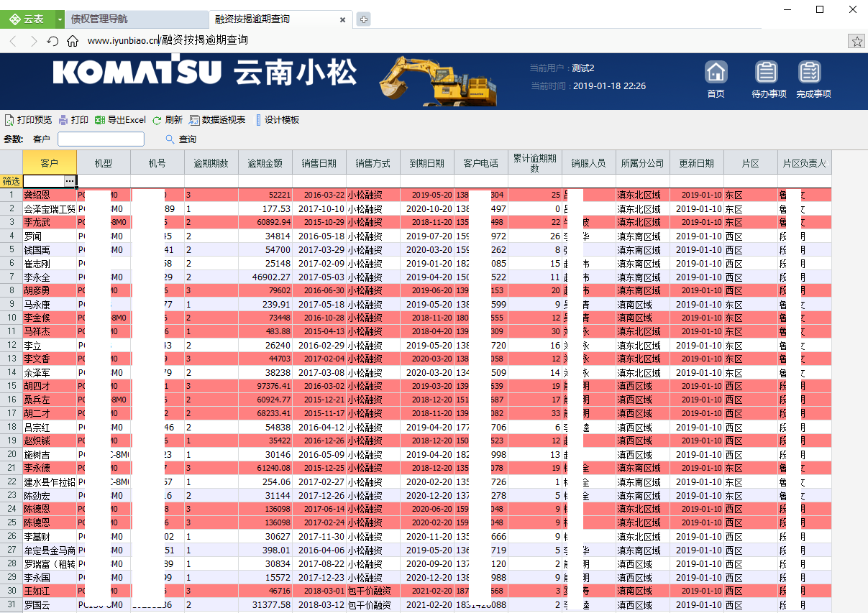The width and height of the screenshot is (868, 613).
Task: Click sale date cell 2016-03-22
Action: (319, 195)
